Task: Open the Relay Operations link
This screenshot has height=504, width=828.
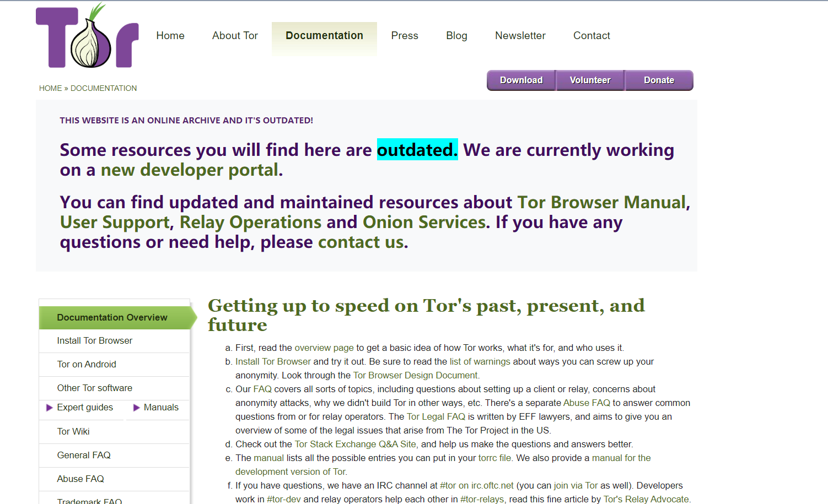Action: [250, 222]
